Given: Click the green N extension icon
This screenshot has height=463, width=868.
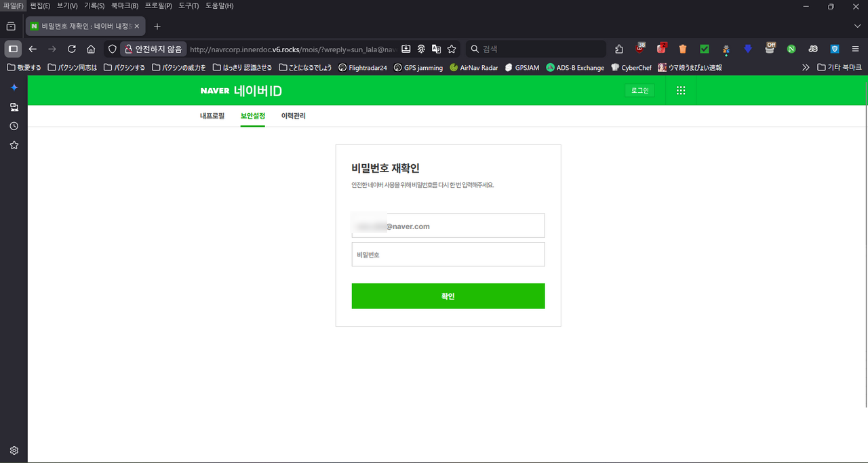Looking at the screenshot, I should tap(791, 49).
